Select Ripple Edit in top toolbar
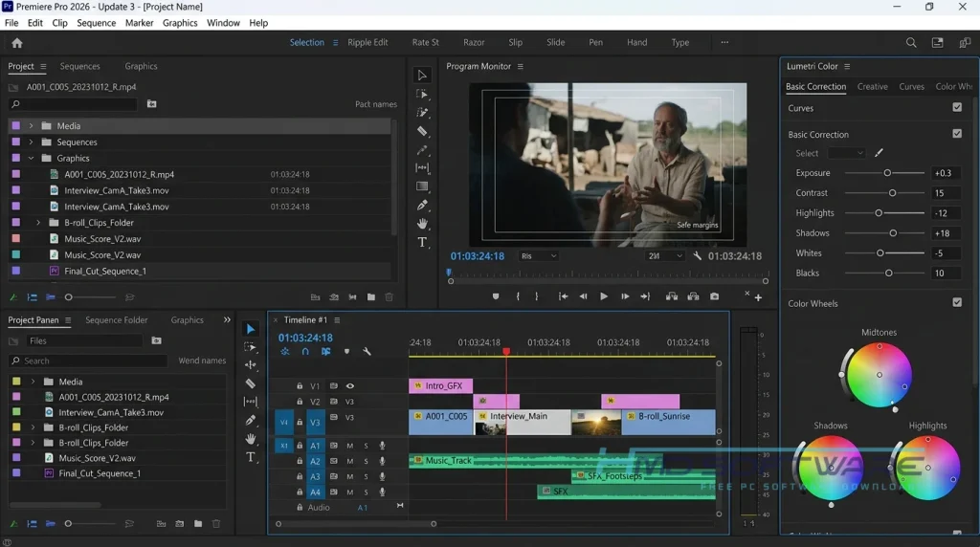The height and width of the screenshot is (547, 980). click(367, 42)
